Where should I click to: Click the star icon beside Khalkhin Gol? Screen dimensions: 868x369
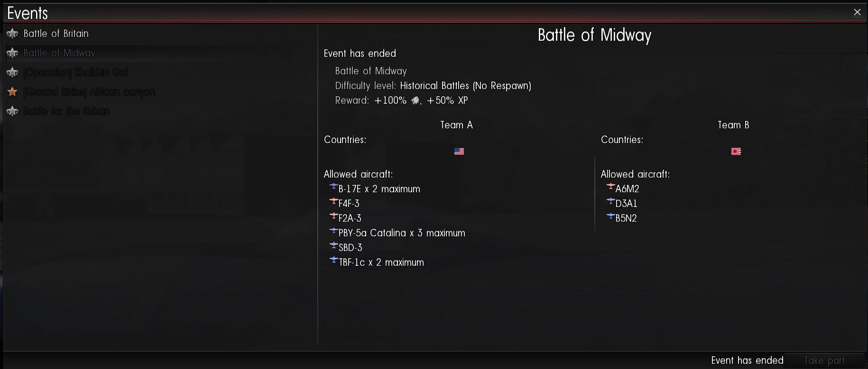(x=12, y=72)
